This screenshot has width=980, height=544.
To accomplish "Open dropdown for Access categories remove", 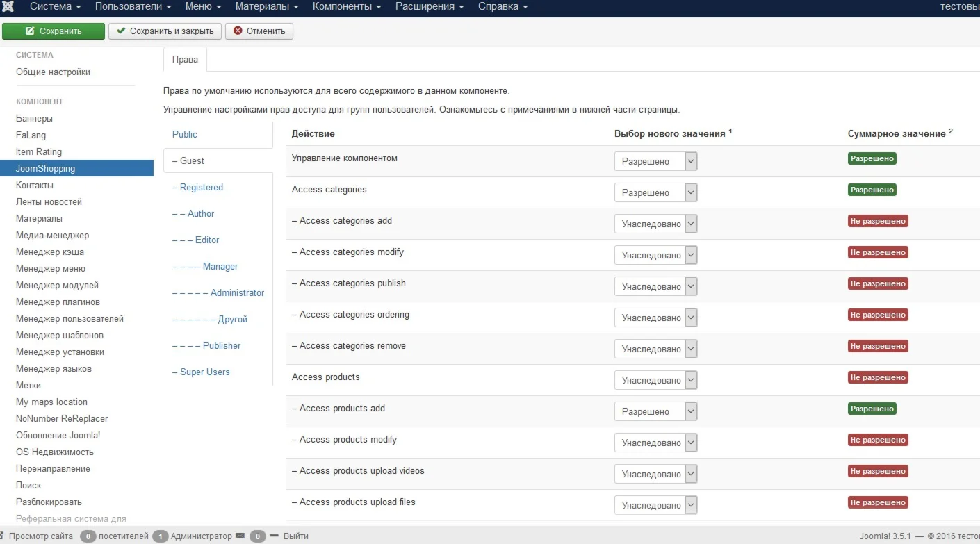I will click(655, 349).
